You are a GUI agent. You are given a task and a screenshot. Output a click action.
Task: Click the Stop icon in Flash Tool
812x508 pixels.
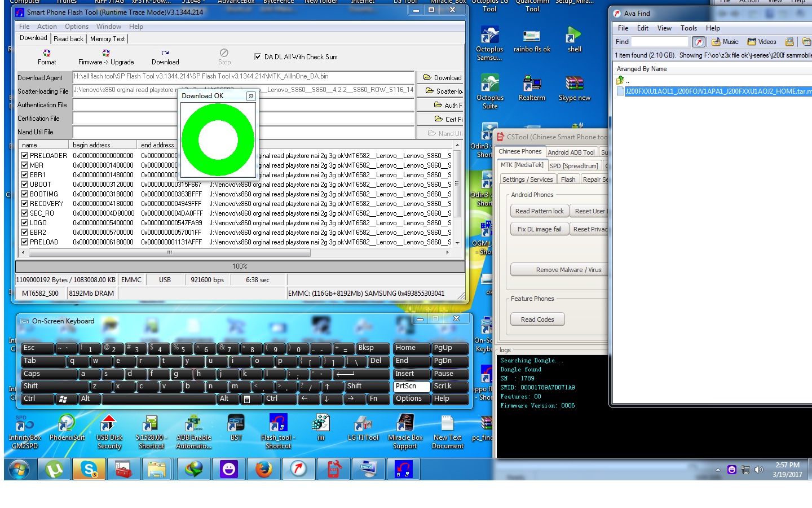(x=224, y=56)
